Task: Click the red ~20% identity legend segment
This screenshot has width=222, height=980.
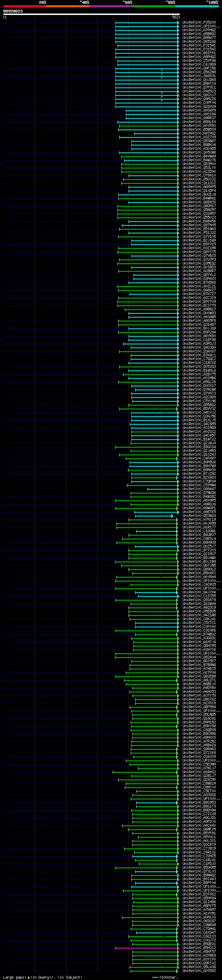Action: [25, 6]
